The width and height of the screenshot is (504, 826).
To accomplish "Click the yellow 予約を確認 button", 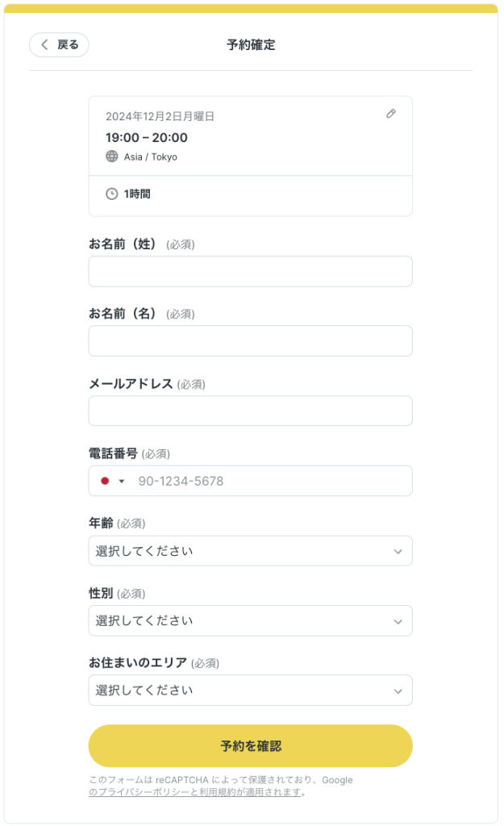I will pyautogui.click(x=250, y=746).
